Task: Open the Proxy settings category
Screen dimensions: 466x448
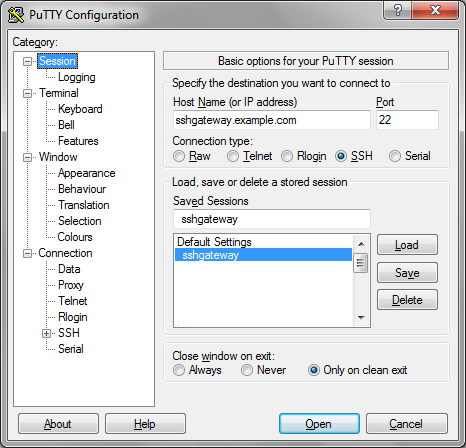Action: pos(71,285)
